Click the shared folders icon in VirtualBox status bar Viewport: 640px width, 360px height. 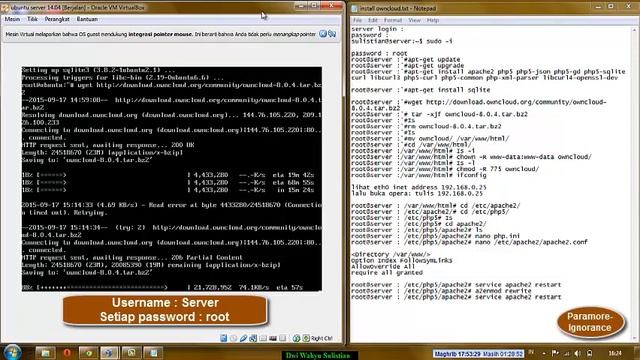point(263,338)
